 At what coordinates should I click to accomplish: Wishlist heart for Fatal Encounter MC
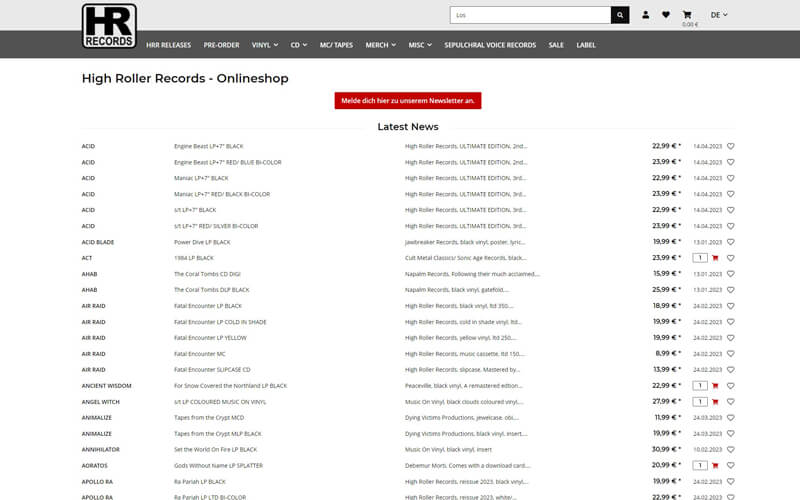tap(731, 354)
